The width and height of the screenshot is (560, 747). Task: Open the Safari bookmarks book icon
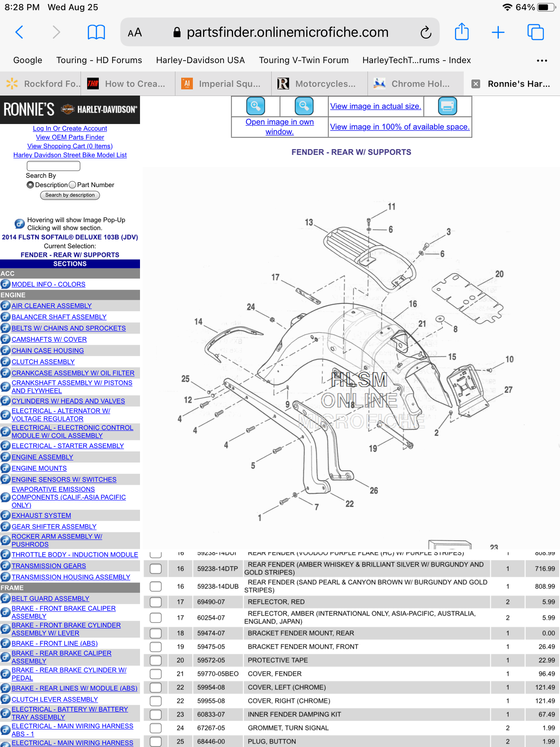tap(96, 32)
